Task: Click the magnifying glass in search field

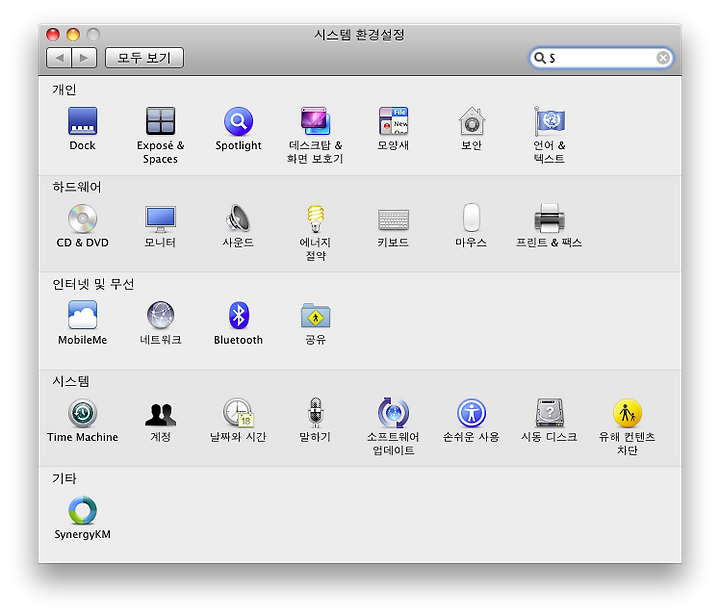Action: pos(540,58)
